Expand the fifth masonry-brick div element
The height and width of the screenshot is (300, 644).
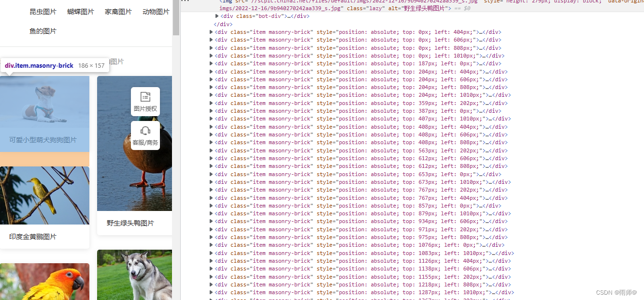coord(211,63)
